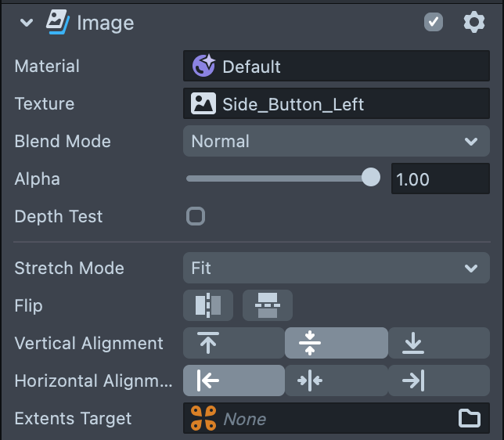The image size is (504, 440).
Task: Click the Alpha value field 1.00
Action: click(440, 179)
